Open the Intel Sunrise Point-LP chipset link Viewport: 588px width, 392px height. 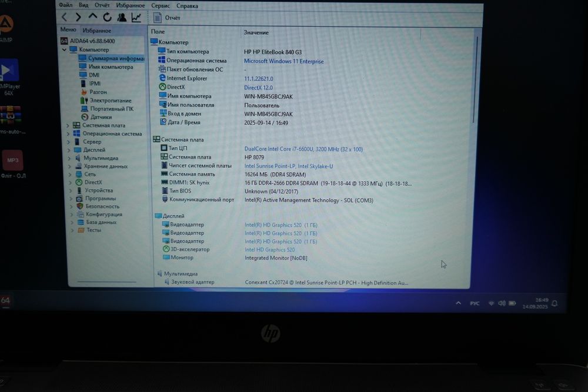point(288,166)
